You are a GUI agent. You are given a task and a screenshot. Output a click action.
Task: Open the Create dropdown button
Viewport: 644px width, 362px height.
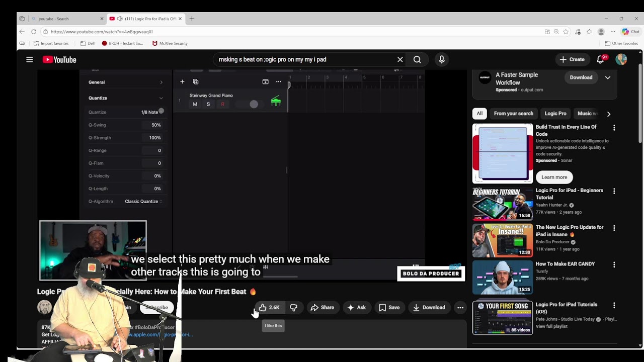(572, 59)
